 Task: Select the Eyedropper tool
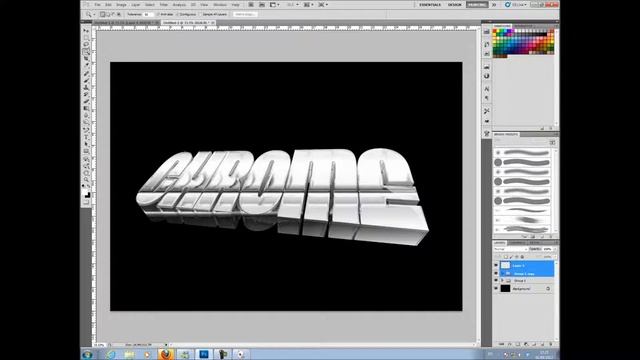point(86,66)
